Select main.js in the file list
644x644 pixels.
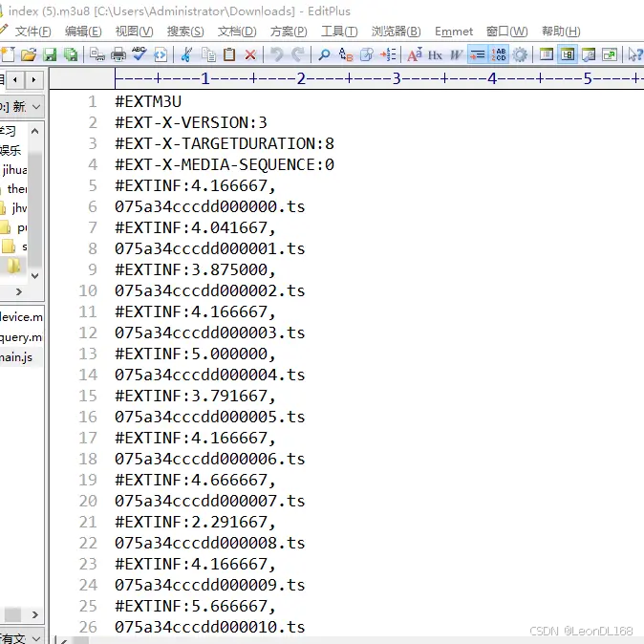click(x=16, y=357)
